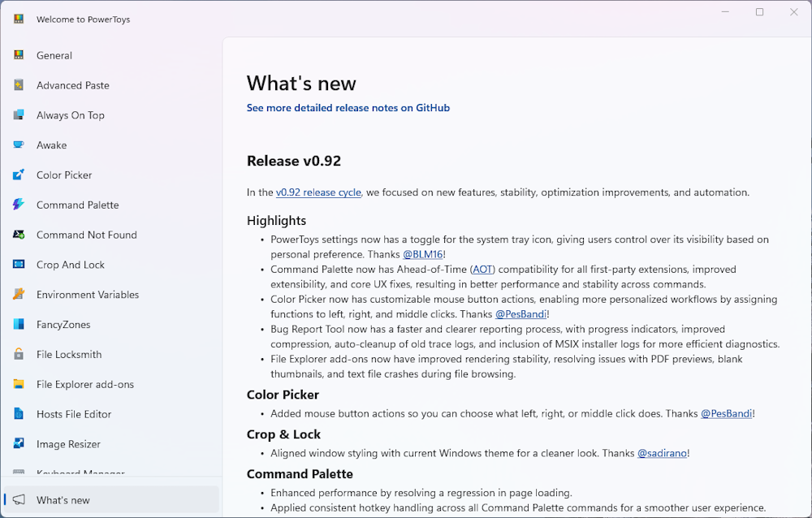Open File Explorer add-ons page
Viewport: 812px width, 518px height.
coord(111,384)
